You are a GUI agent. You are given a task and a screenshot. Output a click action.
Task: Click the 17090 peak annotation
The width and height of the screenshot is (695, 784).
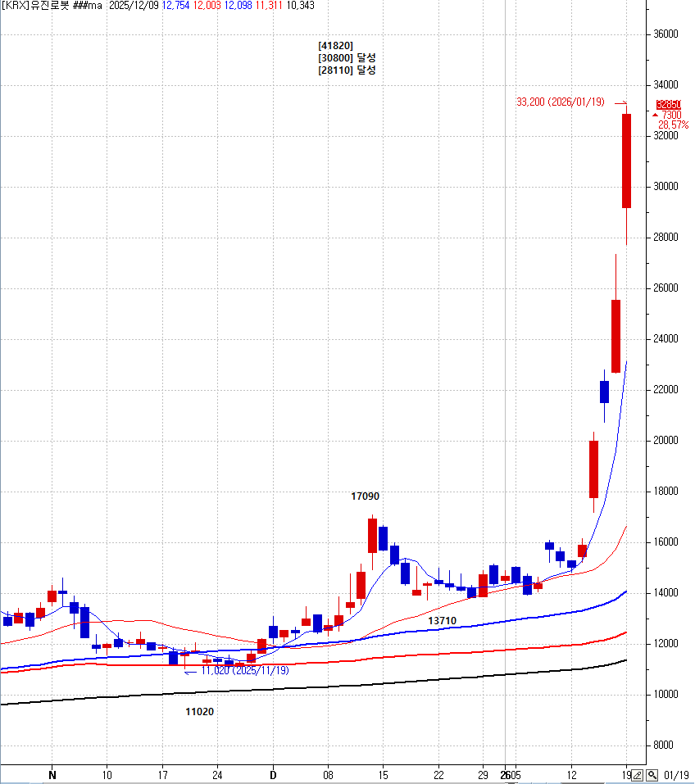tap(365, 496)
